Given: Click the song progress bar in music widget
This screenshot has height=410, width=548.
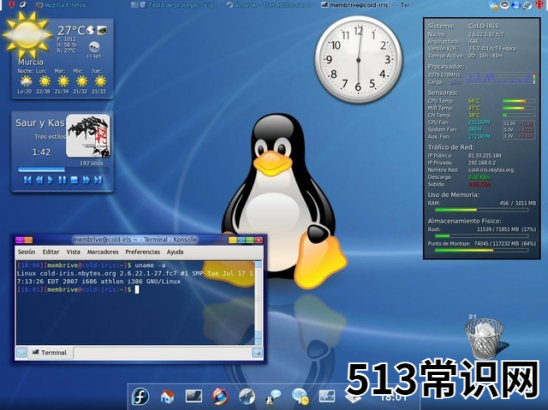Looking at the screenshot, I should (63, 170).
